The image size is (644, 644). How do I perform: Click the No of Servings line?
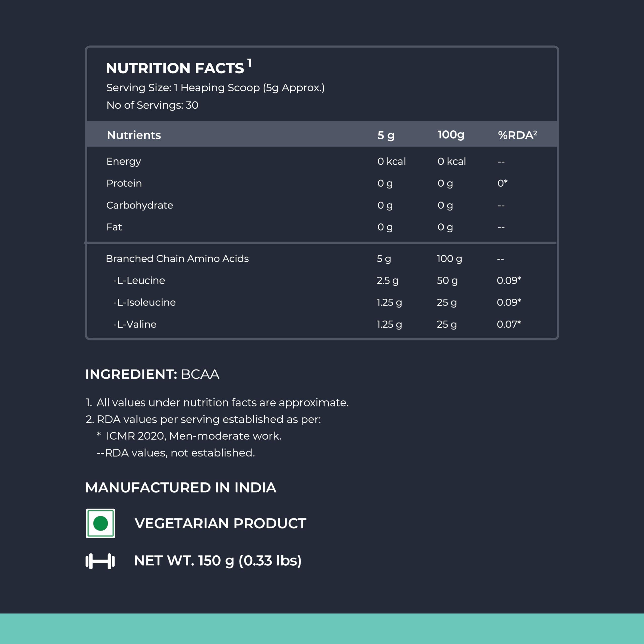152,105
